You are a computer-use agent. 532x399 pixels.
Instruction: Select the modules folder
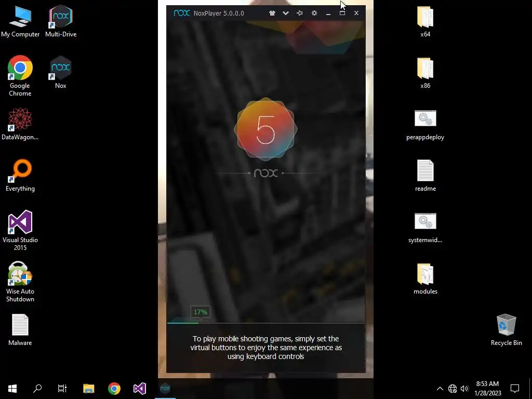(425, 279)
